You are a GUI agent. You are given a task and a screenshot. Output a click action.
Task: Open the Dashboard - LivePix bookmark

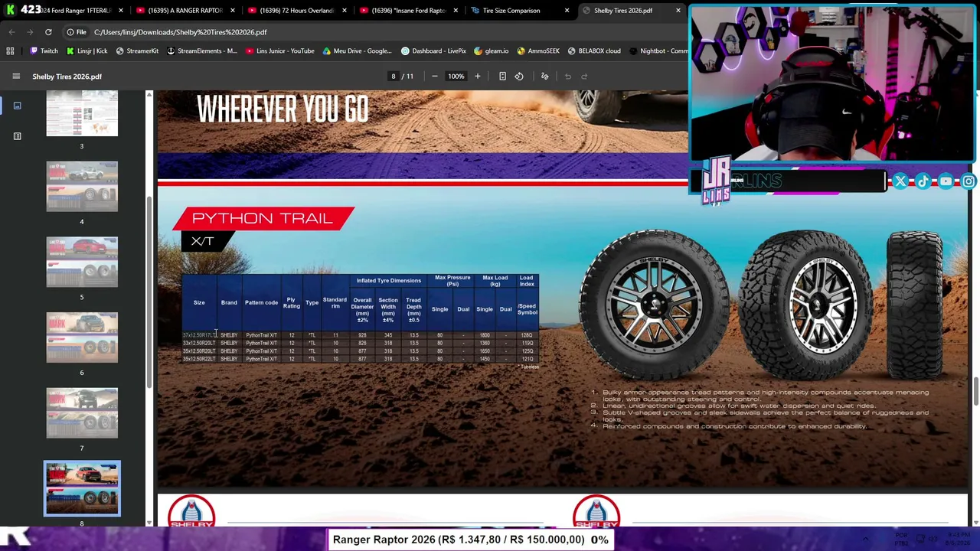(433, 51)
